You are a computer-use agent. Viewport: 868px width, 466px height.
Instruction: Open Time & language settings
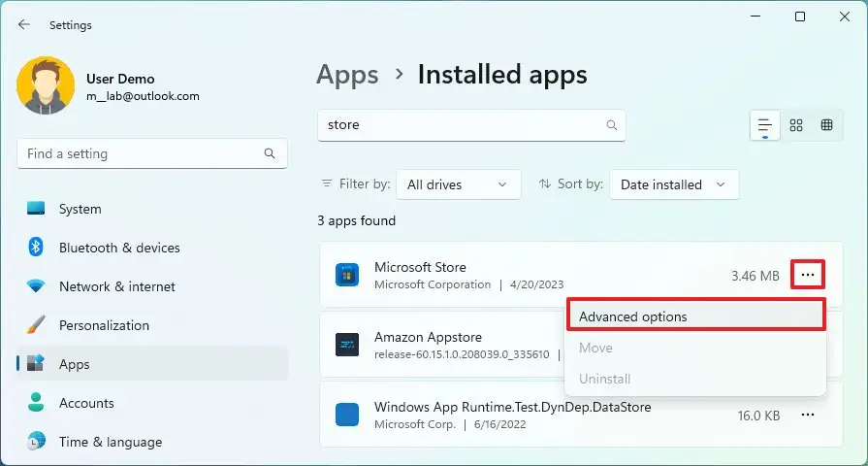pos(152,442)
